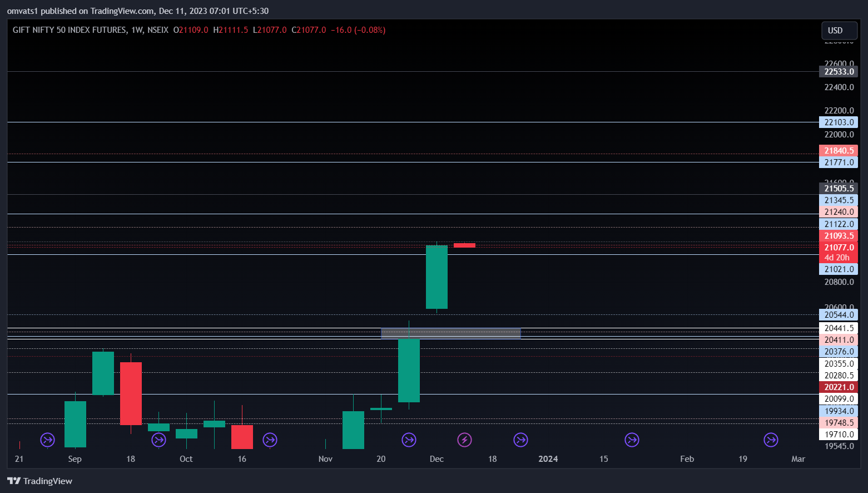Select the white 20441.5 price label
868x493 pixels.
point(839,328)
